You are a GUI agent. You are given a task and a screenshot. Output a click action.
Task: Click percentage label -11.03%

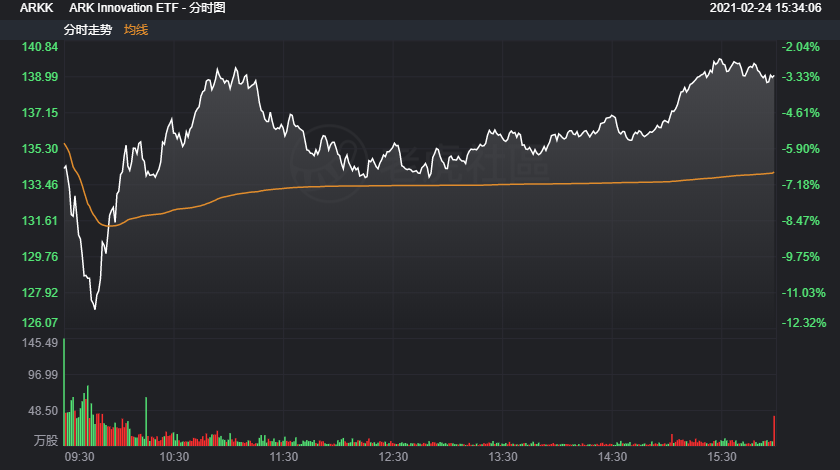tap(804, 292)
